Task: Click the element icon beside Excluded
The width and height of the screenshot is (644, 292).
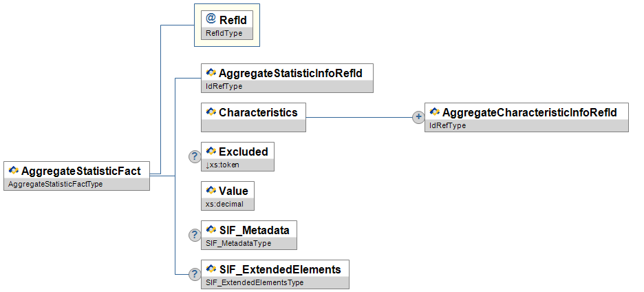Action: (211, 151)
